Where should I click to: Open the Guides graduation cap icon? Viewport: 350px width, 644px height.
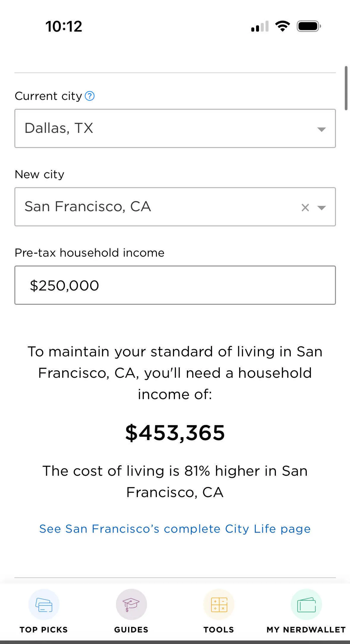pyautogui.click(x=131, y=604)
